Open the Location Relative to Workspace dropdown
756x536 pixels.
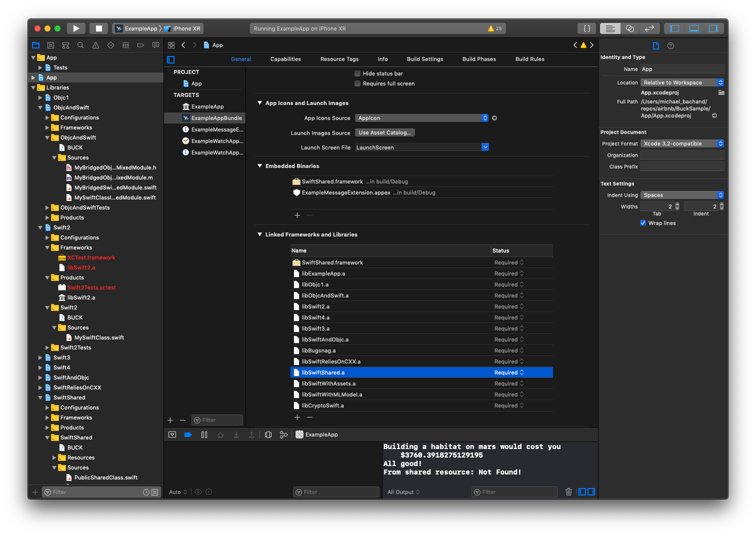(682, 82)
